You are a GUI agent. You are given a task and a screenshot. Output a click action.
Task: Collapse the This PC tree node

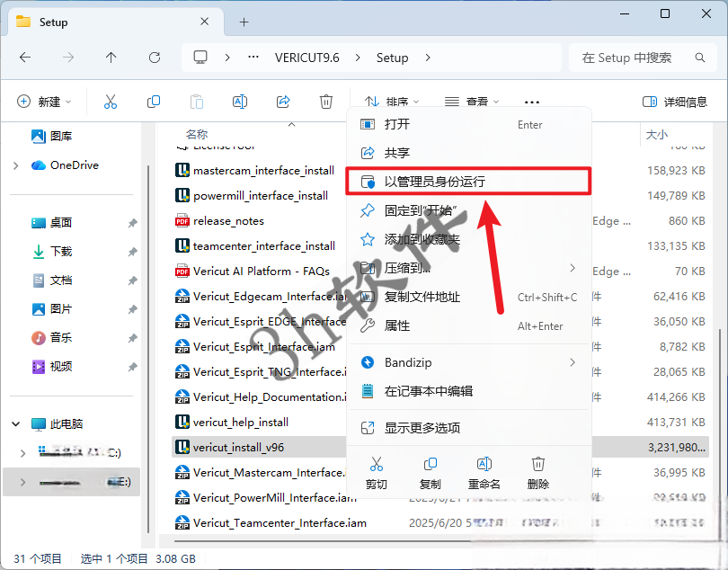tap(16, 423)
